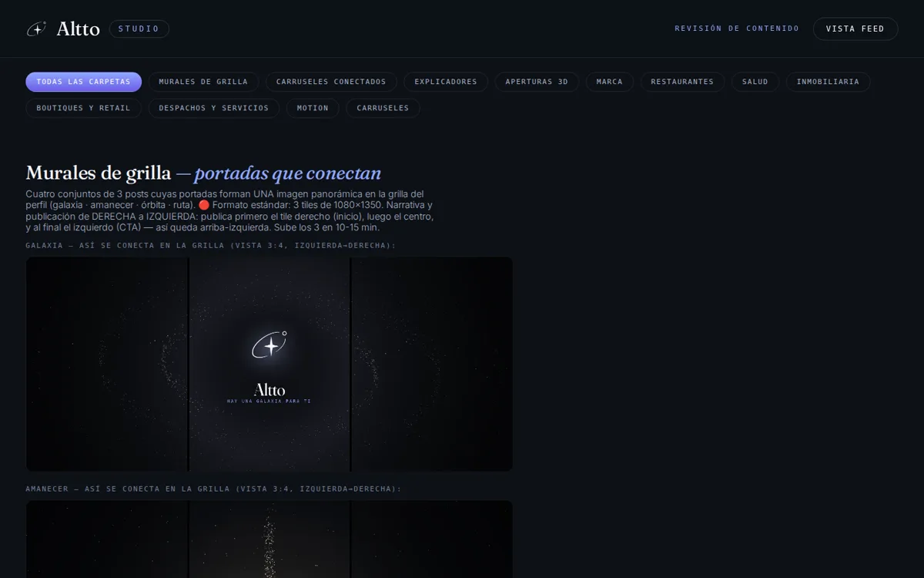Image resolution: width=924 pixels, height=578 pixels.
Task: Click the Galaxia grid caption label
Action: click(x=211, y=245)
